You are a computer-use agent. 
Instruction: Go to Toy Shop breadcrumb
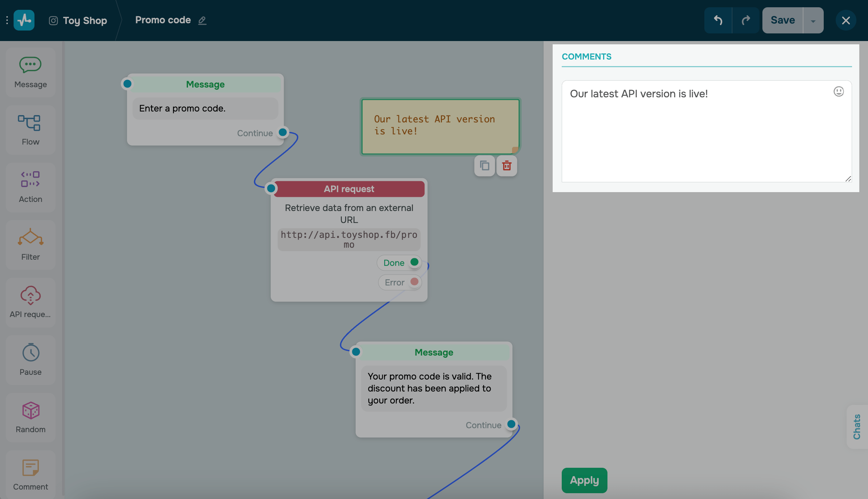pyautogui.click(x=85, y=20)
